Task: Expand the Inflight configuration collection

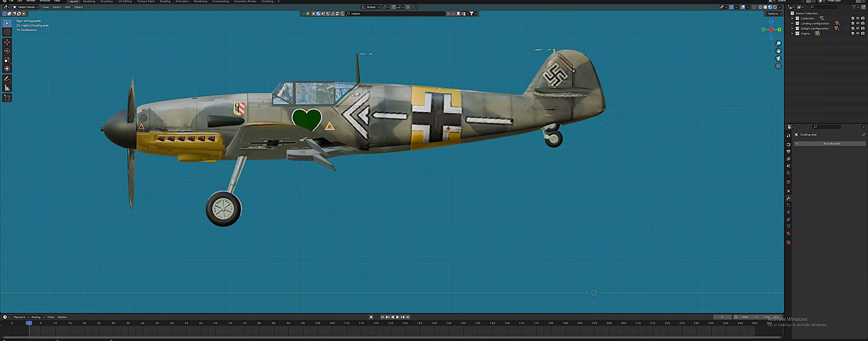Action: [792, 28]
